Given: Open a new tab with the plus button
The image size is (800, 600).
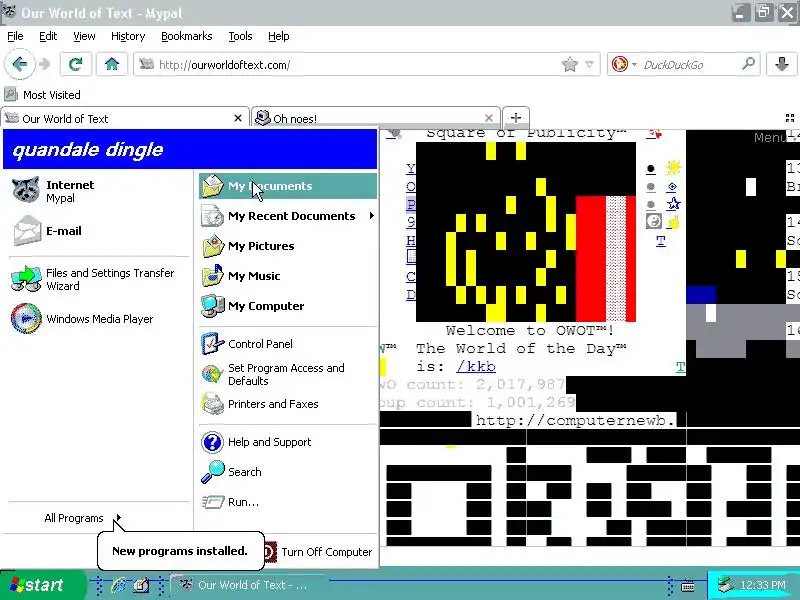Looking at the screenshot, I should pyautogui.click(x=516, y=118).
